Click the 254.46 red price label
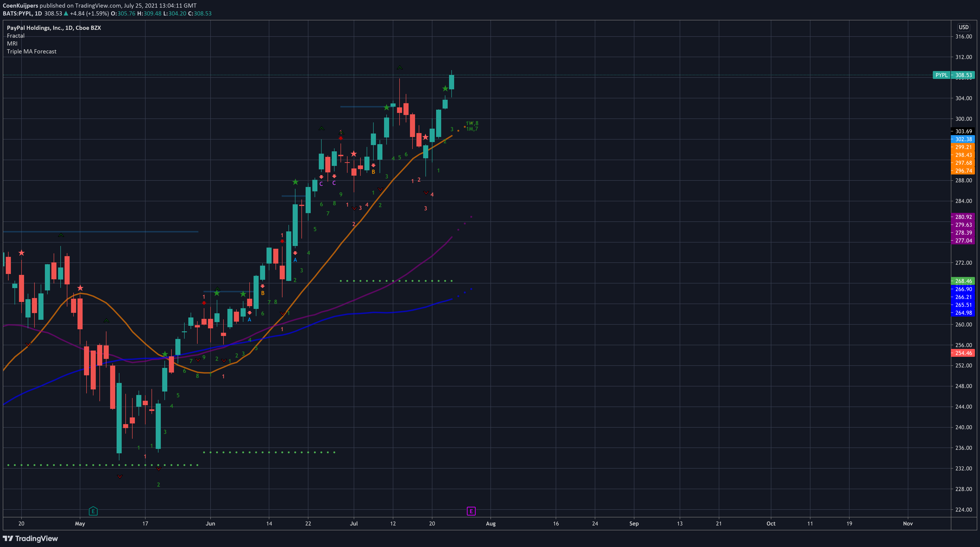 [x=963, y=353]
